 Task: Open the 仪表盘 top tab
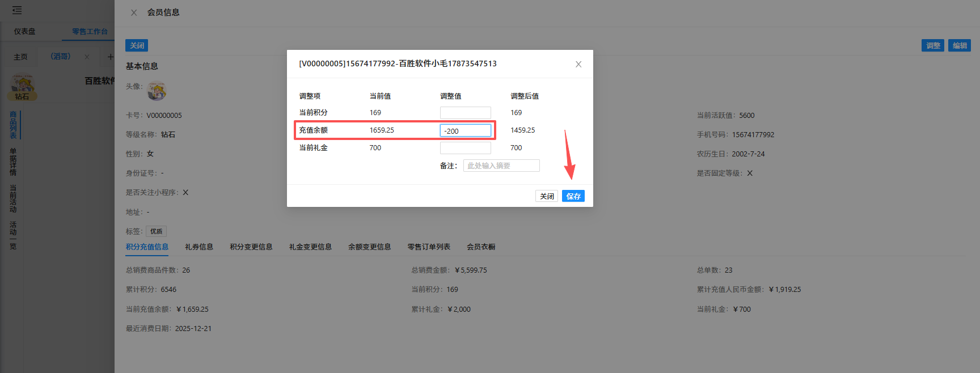coord(24,32)
